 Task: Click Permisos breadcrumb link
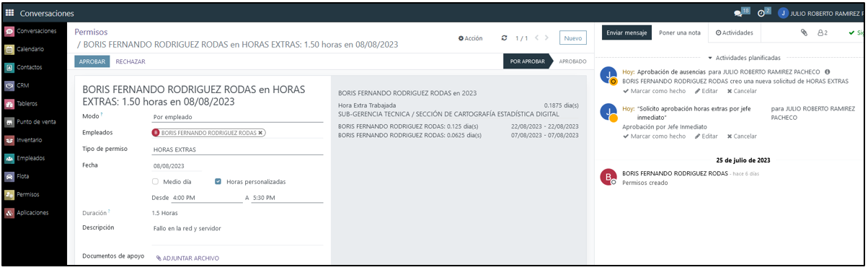tap(91, 32)
